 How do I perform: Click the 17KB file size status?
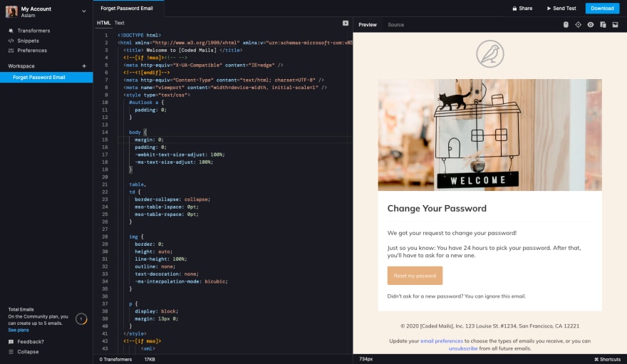(x=150, y=359)
